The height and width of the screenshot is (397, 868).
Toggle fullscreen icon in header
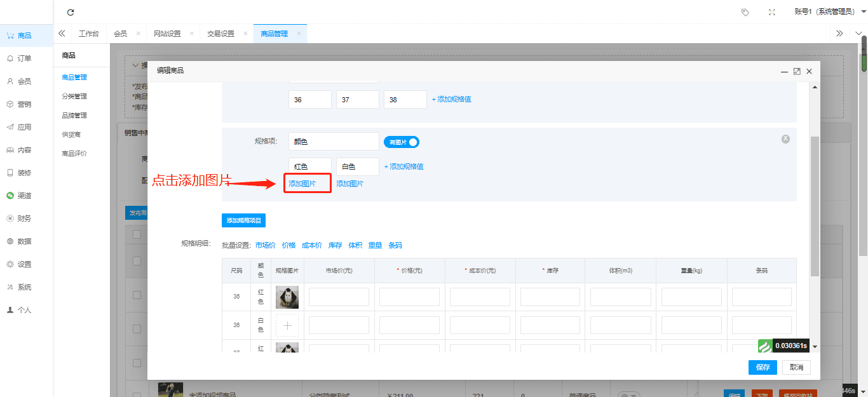coord(772,12)
